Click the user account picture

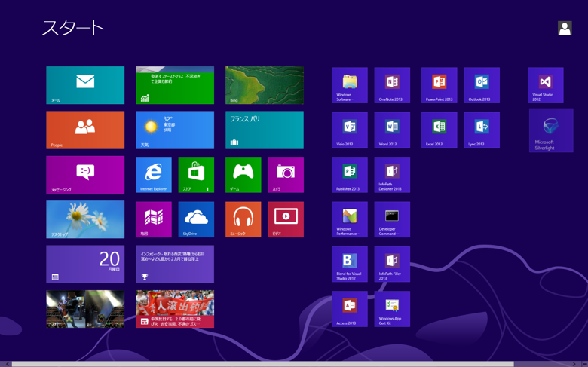(565, 28)
